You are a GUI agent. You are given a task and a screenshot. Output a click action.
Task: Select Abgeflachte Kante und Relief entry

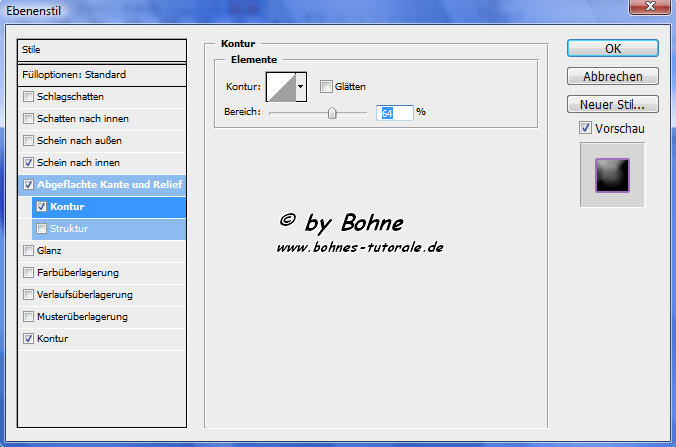click(109, 184)
